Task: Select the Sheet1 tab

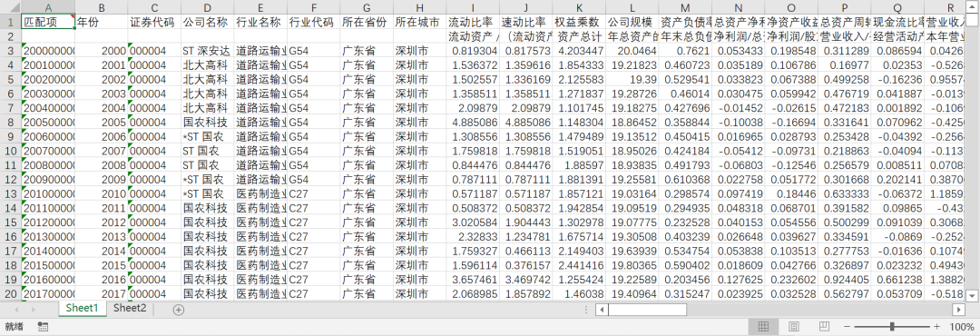Action: 83,308
